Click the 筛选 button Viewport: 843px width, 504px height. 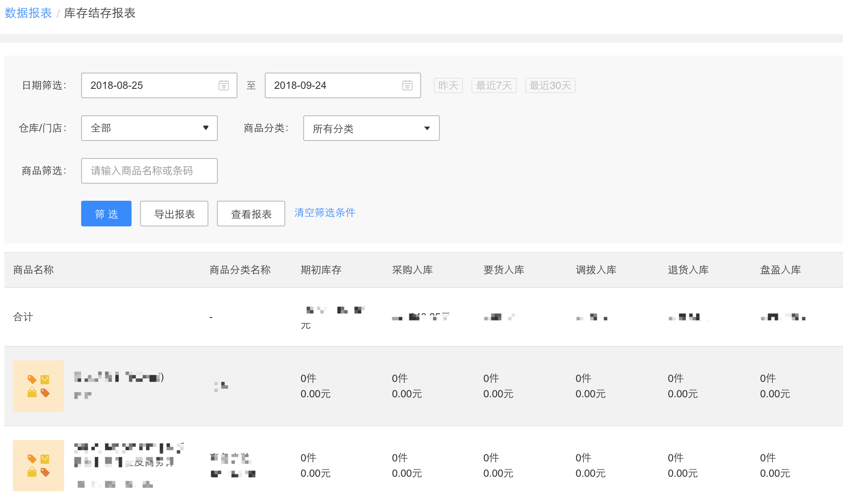pos(106,214)
